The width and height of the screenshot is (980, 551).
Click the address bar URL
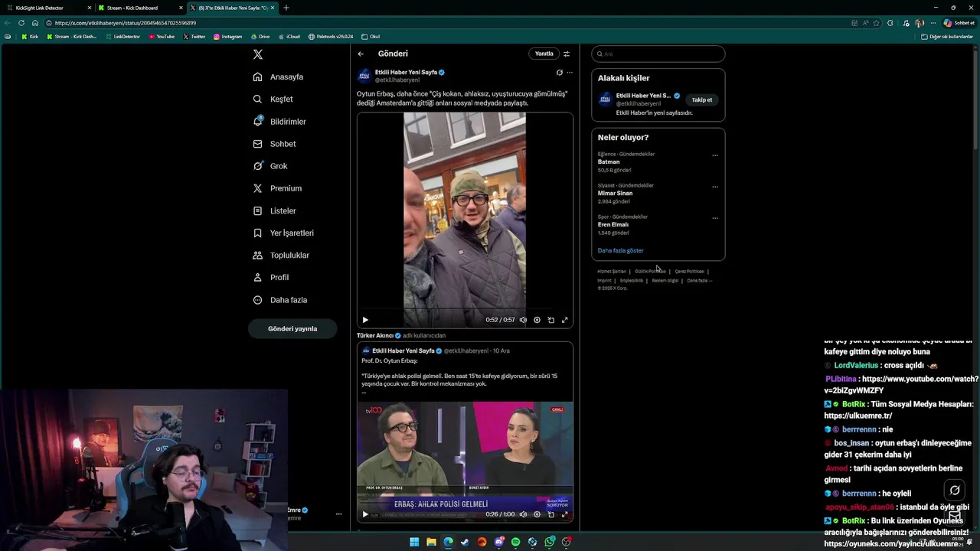coord(126,23)
